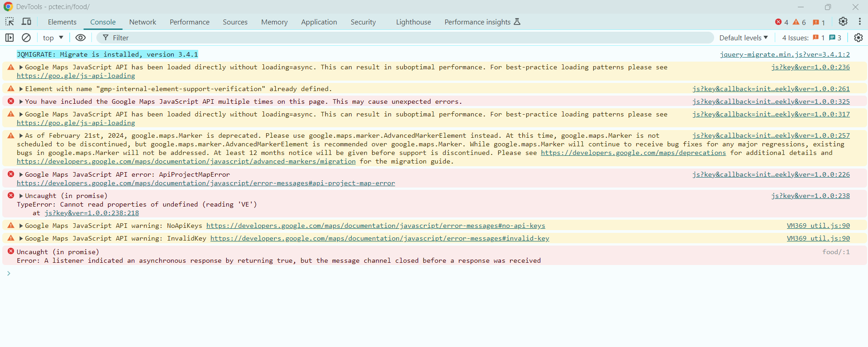868x347 pixels.
Task: Expand the Uncaught TypeError 'VE' message
Action: pos(21,196)
